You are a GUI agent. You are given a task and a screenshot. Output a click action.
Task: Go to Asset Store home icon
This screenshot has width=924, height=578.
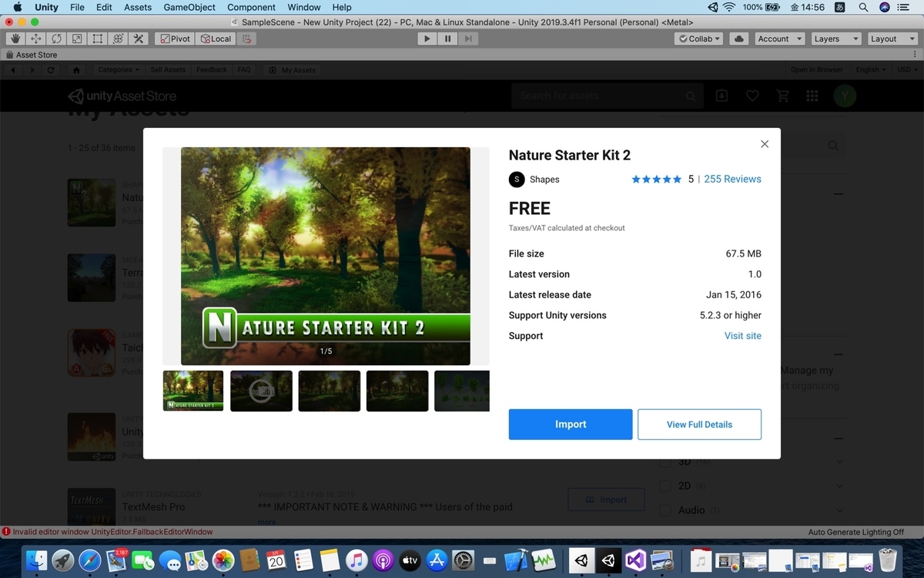pyautogui.click(x=76, y=69)
